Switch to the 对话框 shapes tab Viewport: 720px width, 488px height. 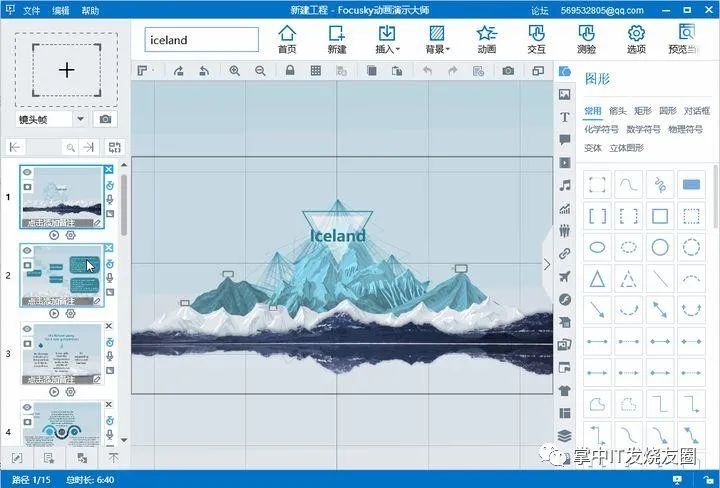point(697,111)
